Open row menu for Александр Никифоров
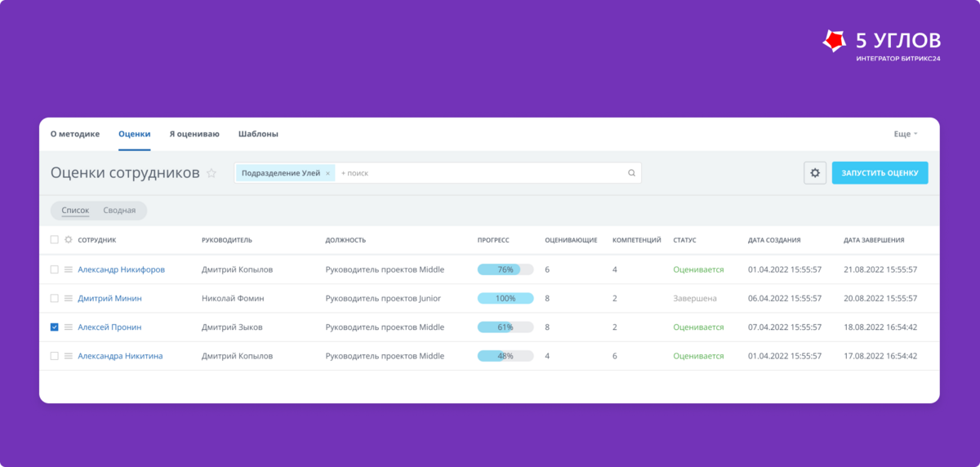The width and height of the screenshot is (980, 467). [69, 269]
